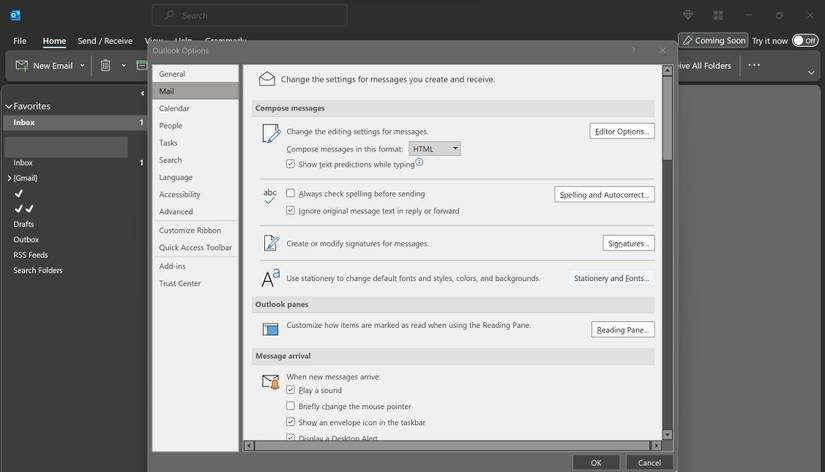Open the compose format HTML dropdown
The width and height of the screenshot is (825, 472).
pyautogui.click(x=435, y=149)
